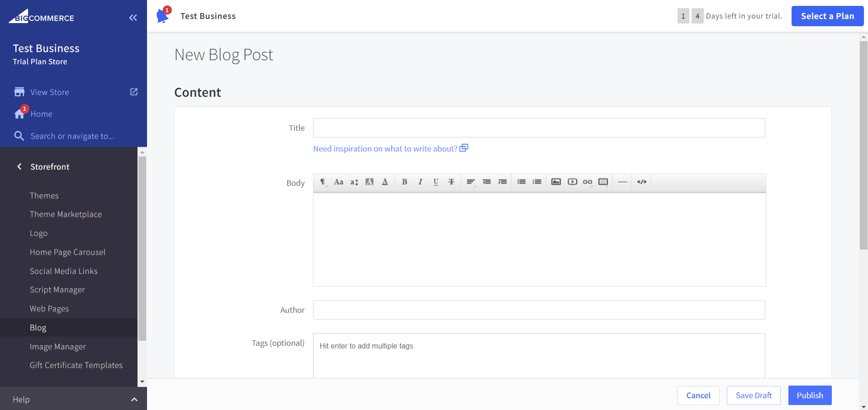Open the insert link menu
This screenshot has width=868, height=410.
pyautogui.click(x=588, y=182)
